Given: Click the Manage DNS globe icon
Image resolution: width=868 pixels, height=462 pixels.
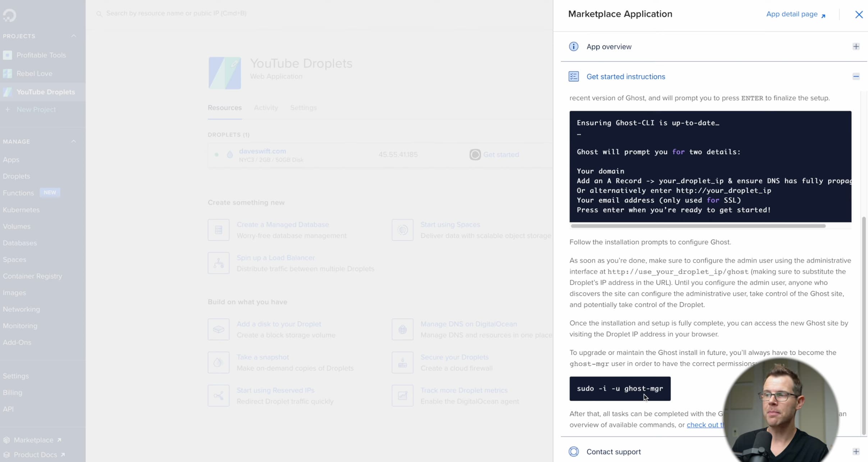Looking at the screenshot, I should tap(402, 329).
